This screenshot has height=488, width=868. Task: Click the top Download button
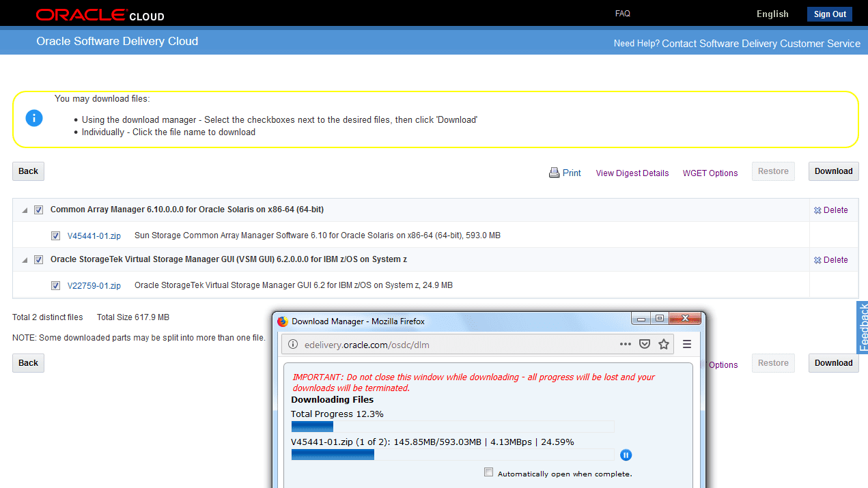pyautogui.click(x=833, y=171)
